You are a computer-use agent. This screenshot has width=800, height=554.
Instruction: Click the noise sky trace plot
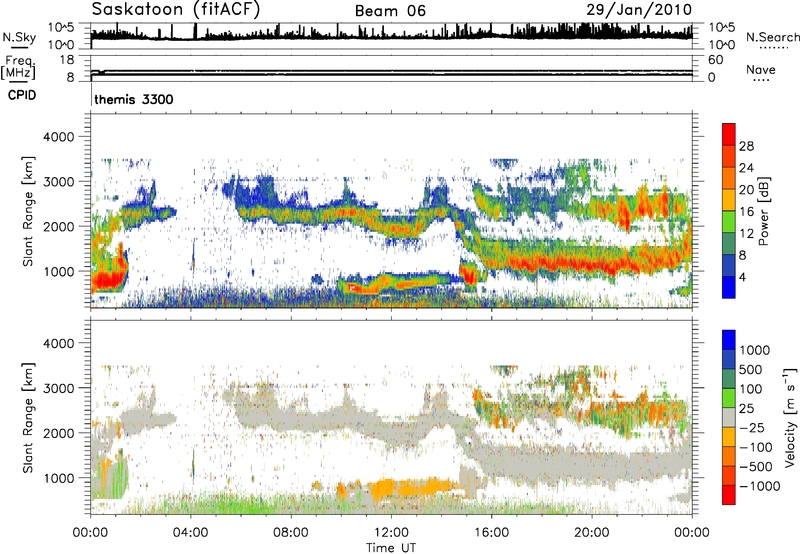pyautogui.click(x=391, y=35)
